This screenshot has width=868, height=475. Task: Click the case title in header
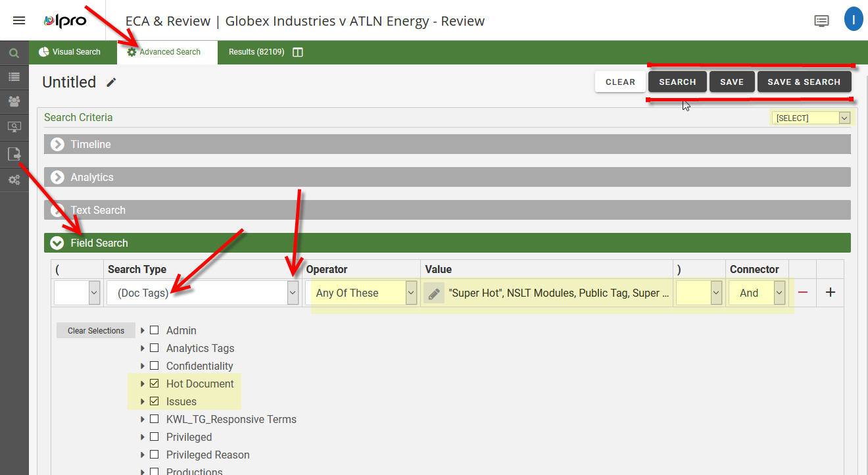(x=305, y=21)
